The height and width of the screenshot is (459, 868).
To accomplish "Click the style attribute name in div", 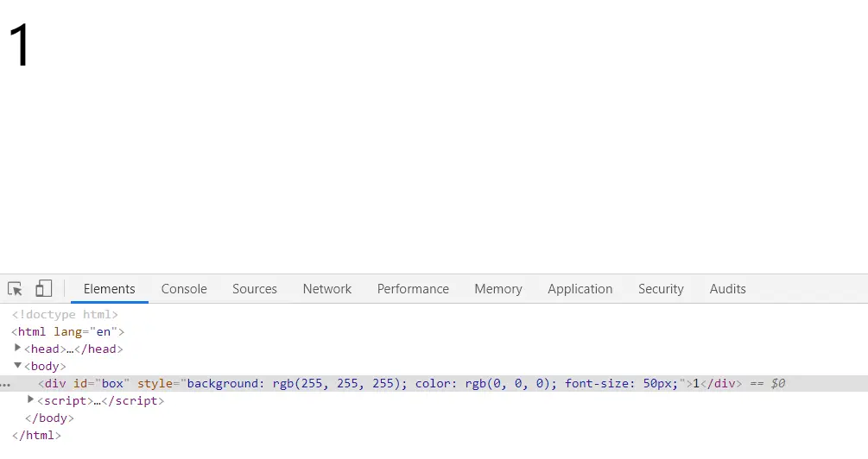I will pyautogui.click(x=155, y=383).
